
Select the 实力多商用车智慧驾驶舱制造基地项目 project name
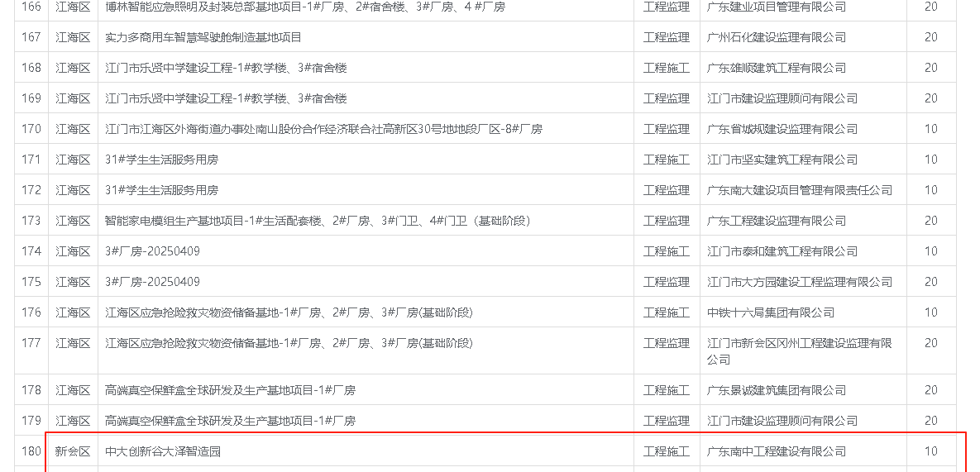[203, 37]
